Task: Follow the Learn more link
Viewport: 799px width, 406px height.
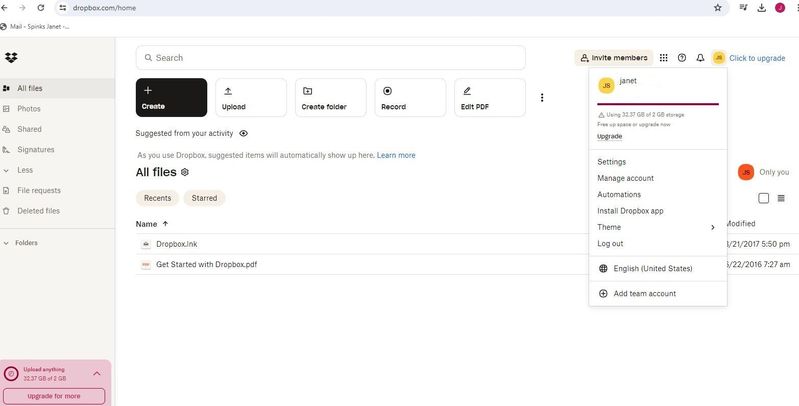Action: tap(396, 155)
